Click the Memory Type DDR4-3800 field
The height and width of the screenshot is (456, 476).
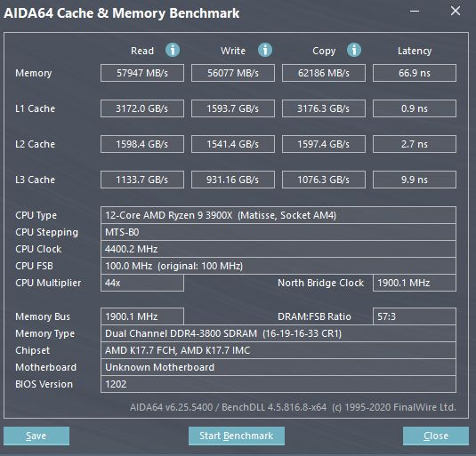pos(278,333)
